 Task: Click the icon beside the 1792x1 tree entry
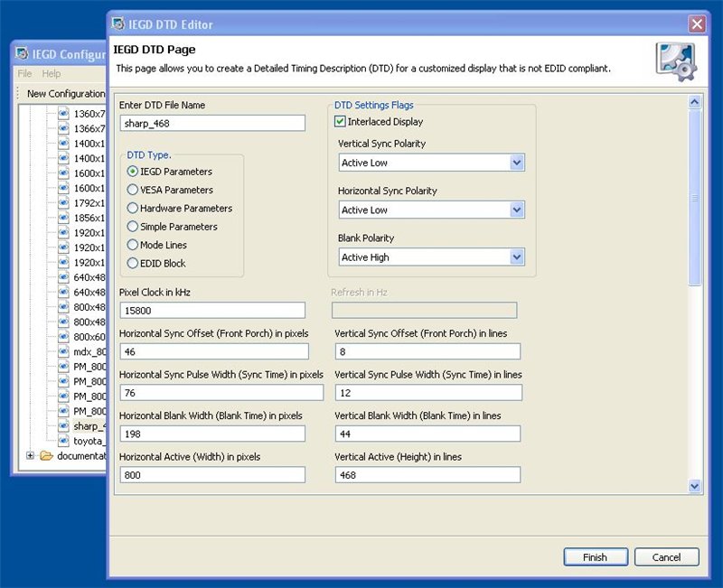pos(63,203)
